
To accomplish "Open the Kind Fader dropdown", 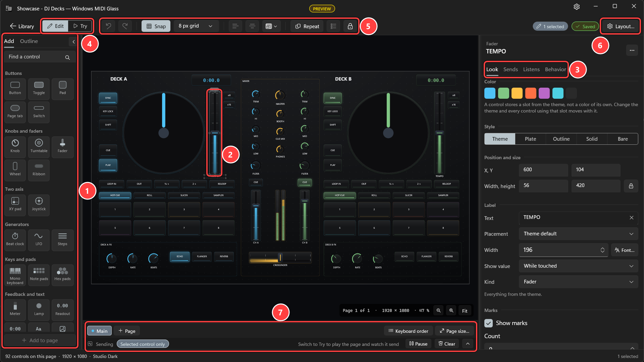I will click(x=578, y=282).
